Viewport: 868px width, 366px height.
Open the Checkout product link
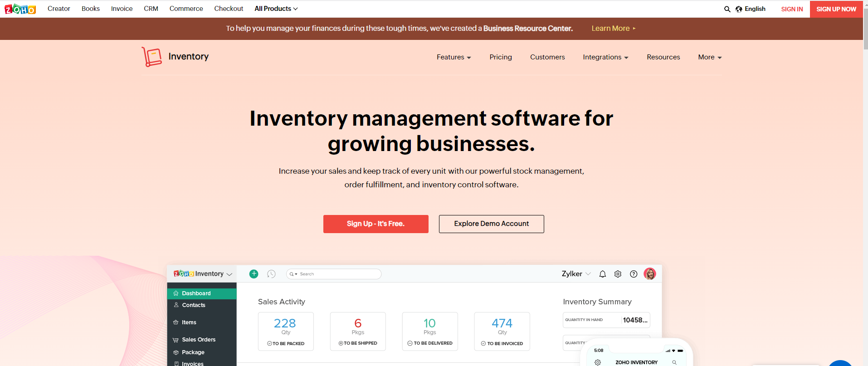[x=229, y=9]
